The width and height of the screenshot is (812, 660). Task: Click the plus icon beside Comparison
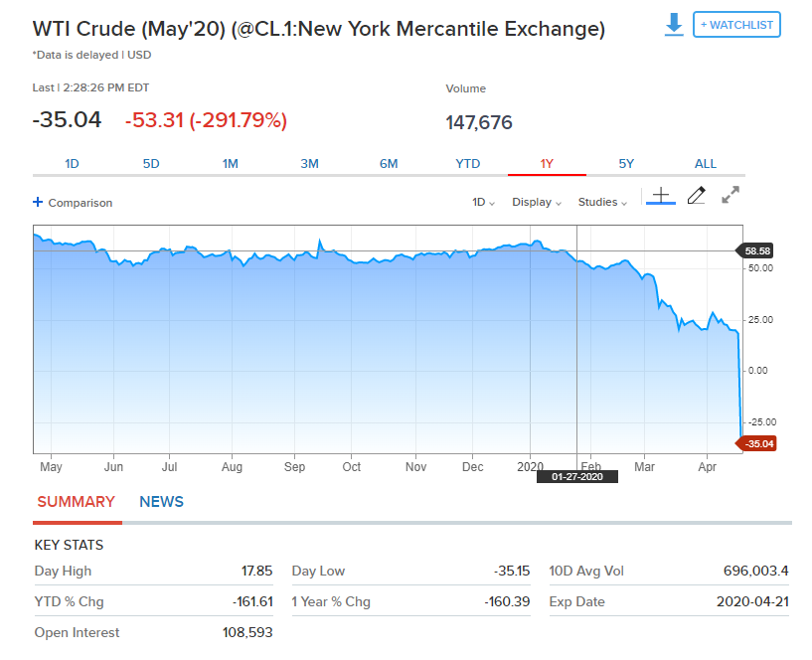click(x=38, y=202)
